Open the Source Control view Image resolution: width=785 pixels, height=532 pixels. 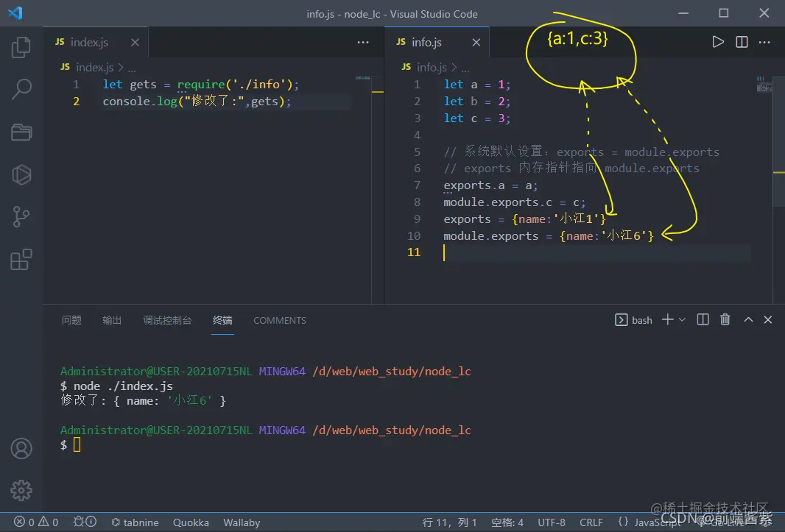click(x=21, y=217)
